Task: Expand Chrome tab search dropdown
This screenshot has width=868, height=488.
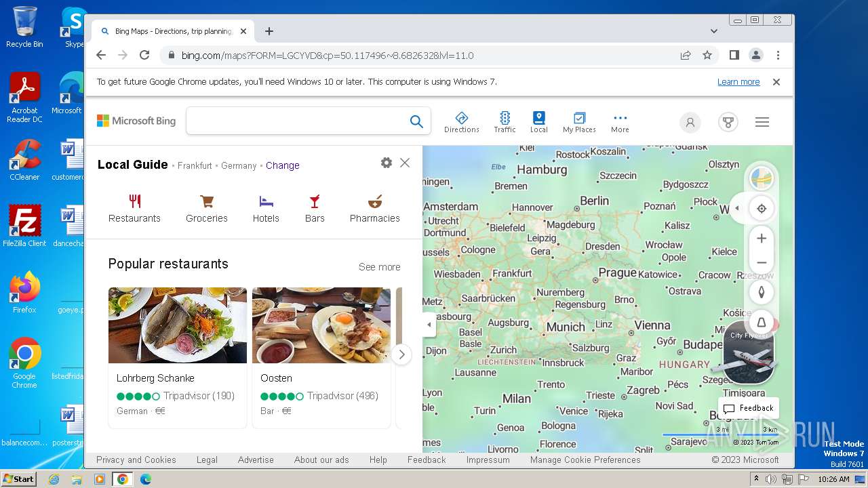Action: (714, 31)
